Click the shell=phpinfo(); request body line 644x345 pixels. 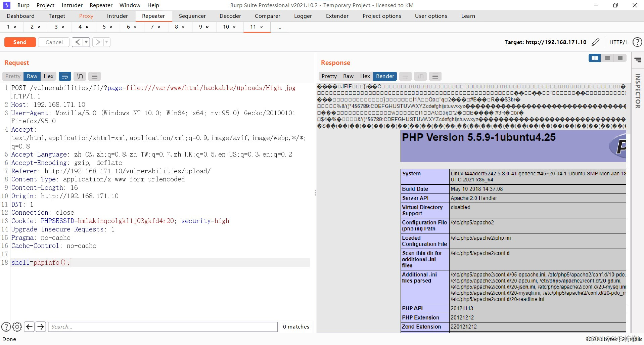(x=160, y=262)
